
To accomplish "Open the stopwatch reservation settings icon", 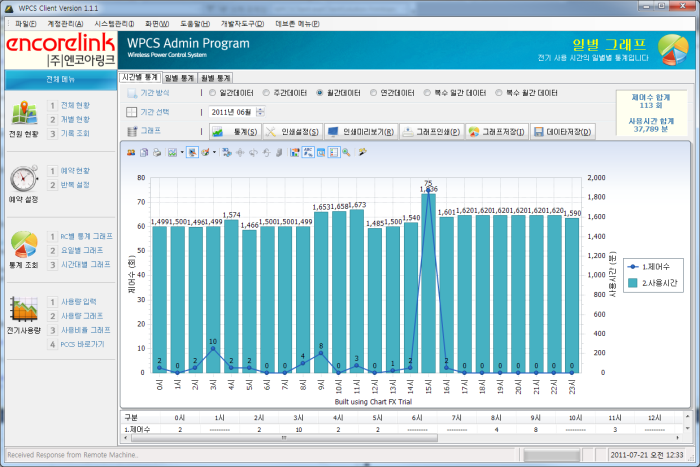I will [x=24, y=179].
